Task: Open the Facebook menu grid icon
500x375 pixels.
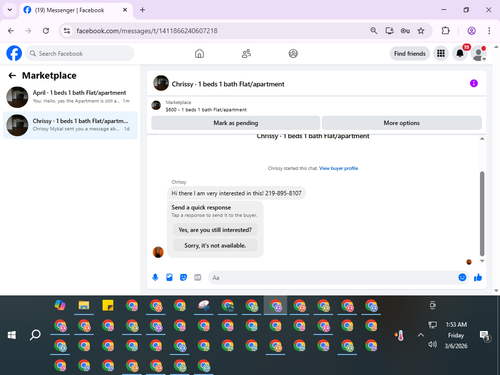Action: 441,53
